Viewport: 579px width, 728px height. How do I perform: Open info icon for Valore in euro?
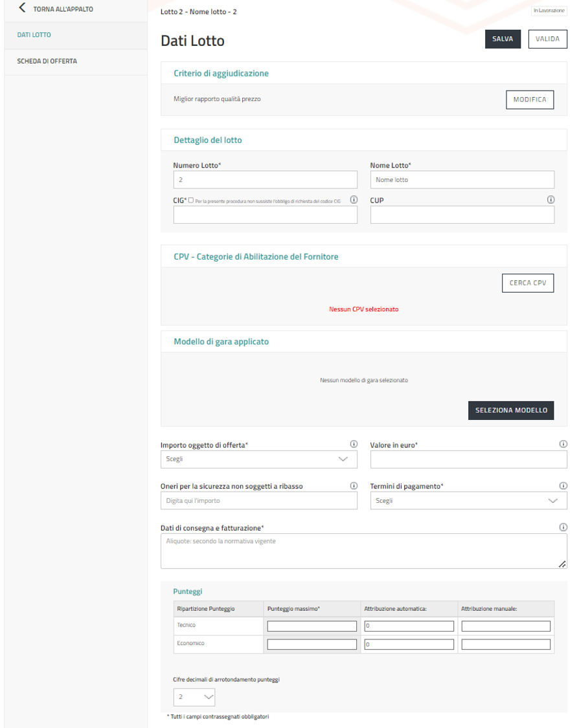tap(563, 445)
